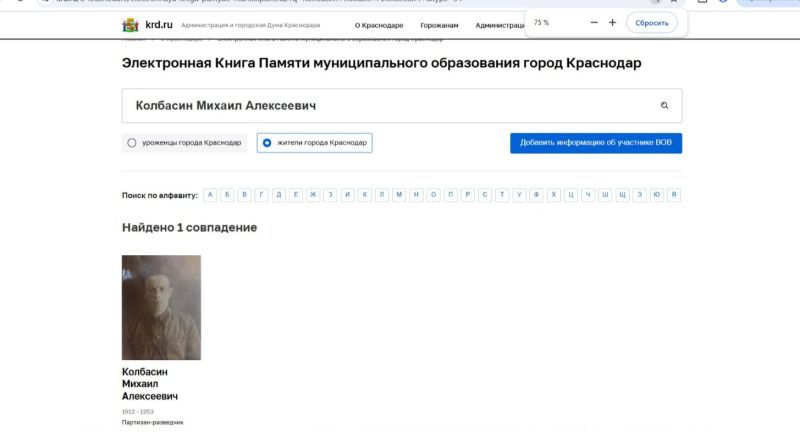
Task: Filter alphabet search by letter Б
Action: 227,195
